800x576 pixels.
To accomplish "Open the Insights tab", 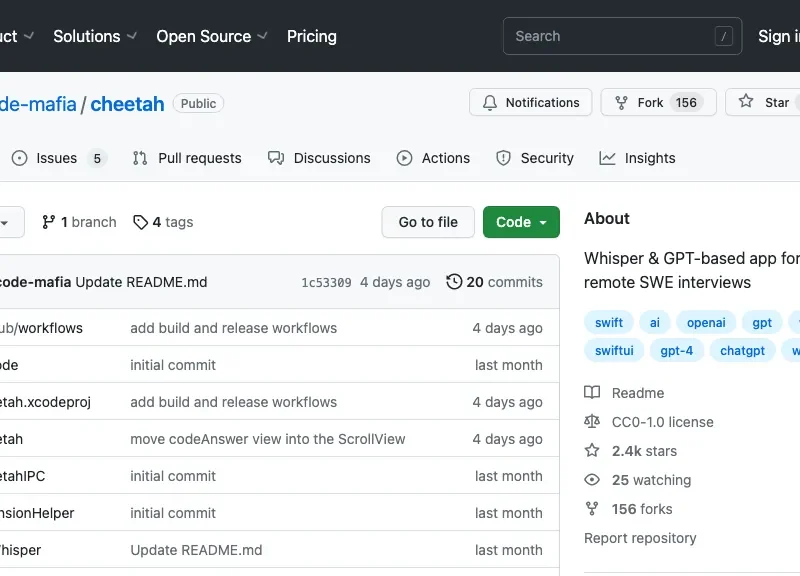I will coord(637,158).
